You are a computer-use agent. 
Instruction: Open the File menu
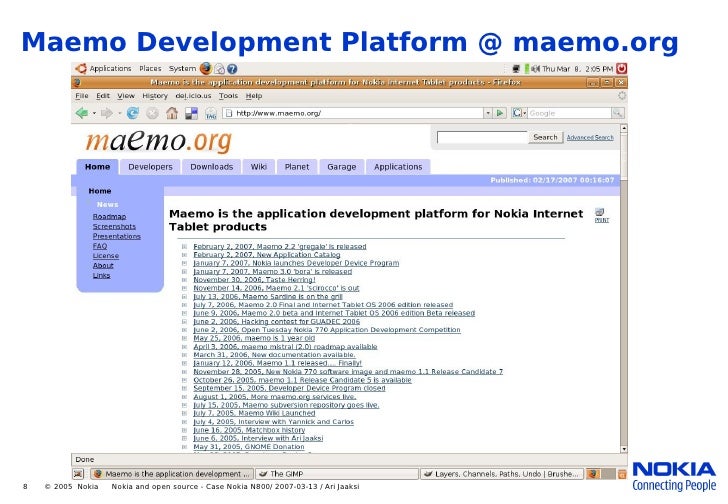pos(82,96)
